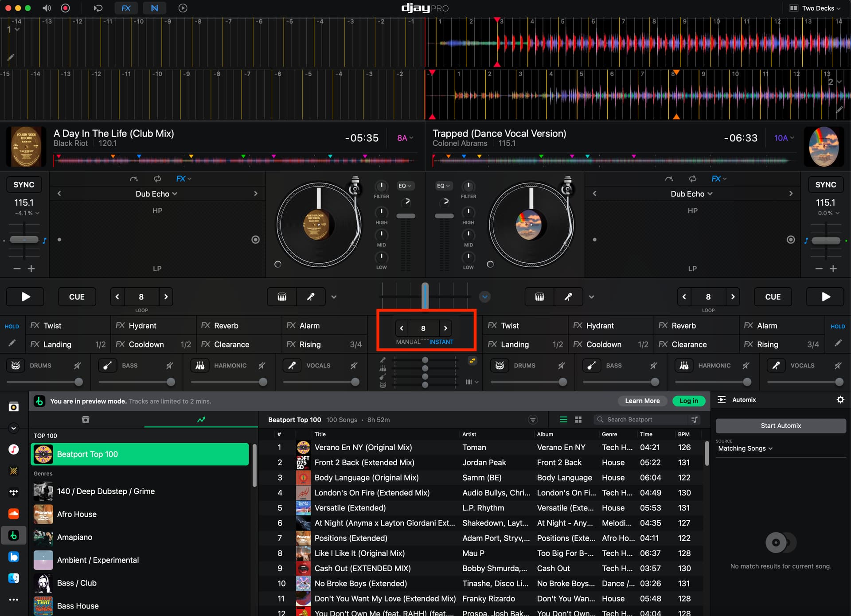Expand sidebar sources chevron
This screenshot has width=851, height=616.
click(x=14, y=428)
